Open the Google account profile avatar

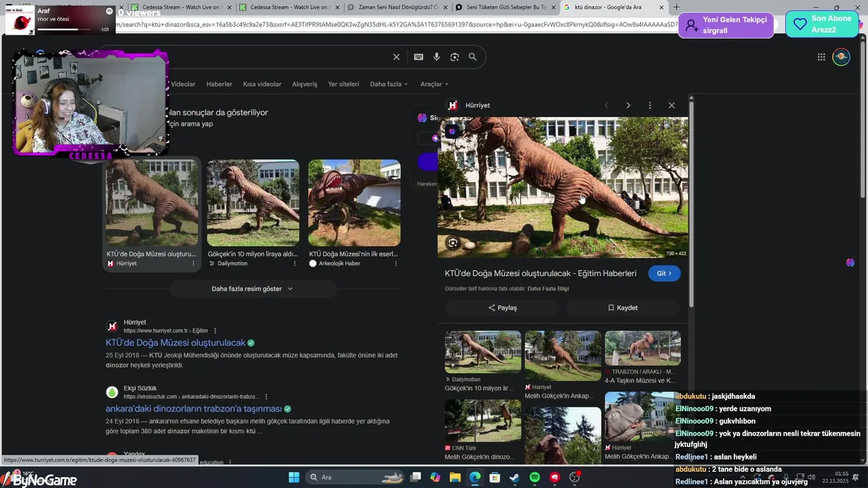point(842,57)
